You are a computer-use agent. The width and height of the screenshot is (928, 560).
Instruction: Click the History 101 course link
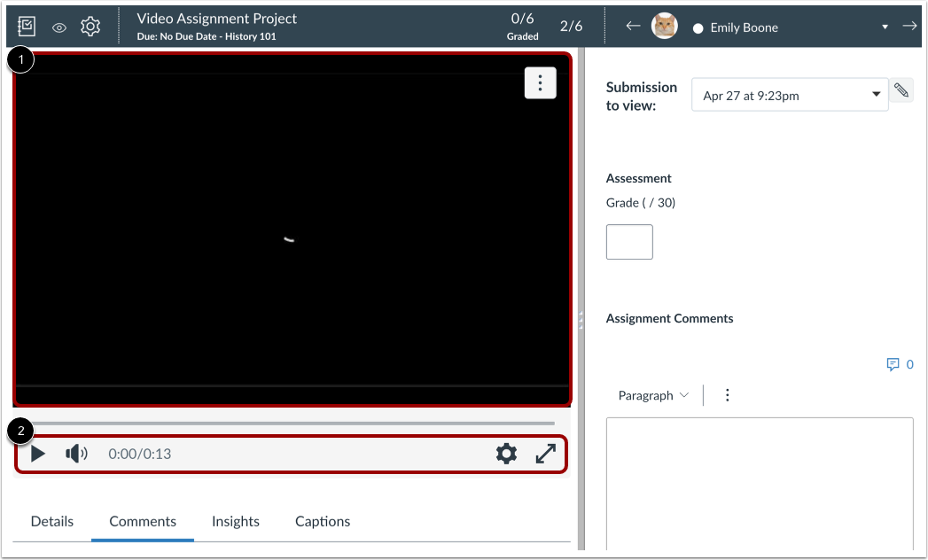click(x=250, y=36)
